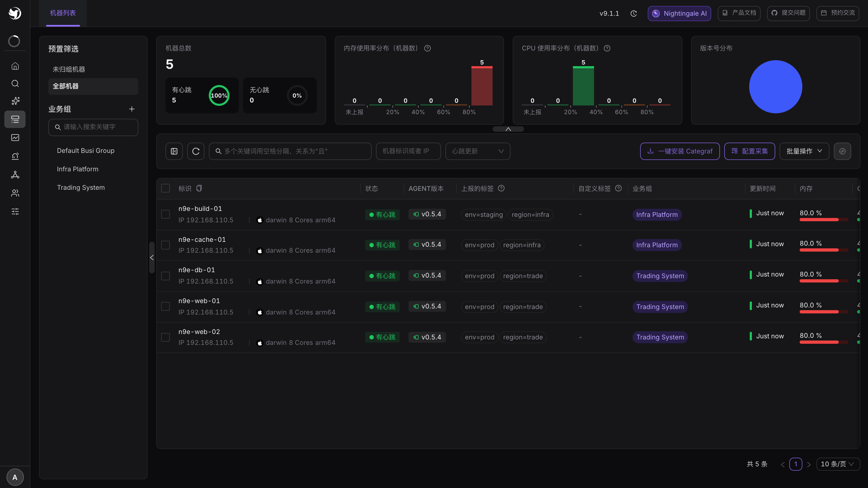Viewport: 868px width, 488px height.
Task: Click the 机器标识或者 IP input field
Action: [408, 151]
